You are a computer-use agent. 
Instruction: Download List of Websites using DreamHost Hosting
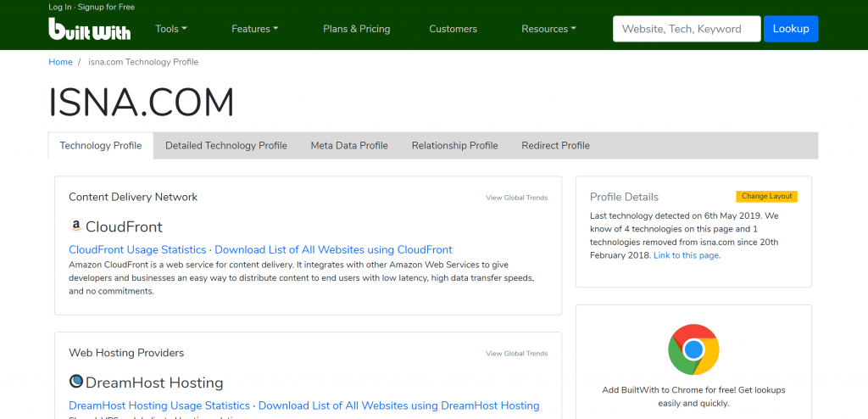coord(398,405)
